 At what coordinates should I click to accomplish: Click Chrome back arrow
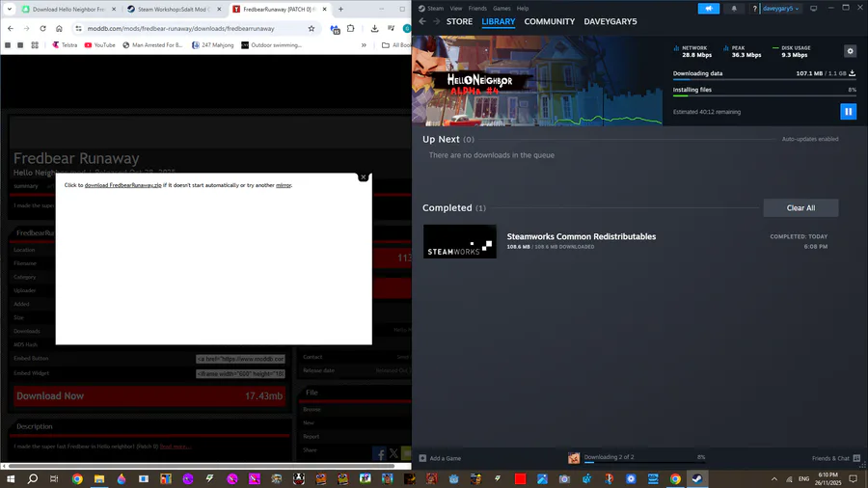[x=11, y=28]
